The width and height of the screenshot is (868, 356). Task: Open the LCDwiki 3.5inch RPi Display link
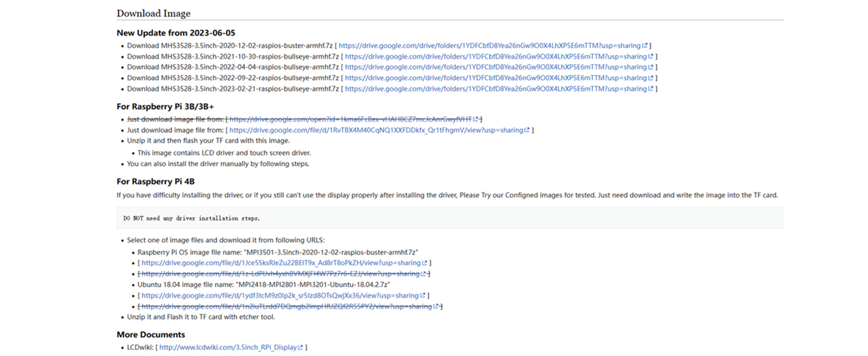point(228,347)
